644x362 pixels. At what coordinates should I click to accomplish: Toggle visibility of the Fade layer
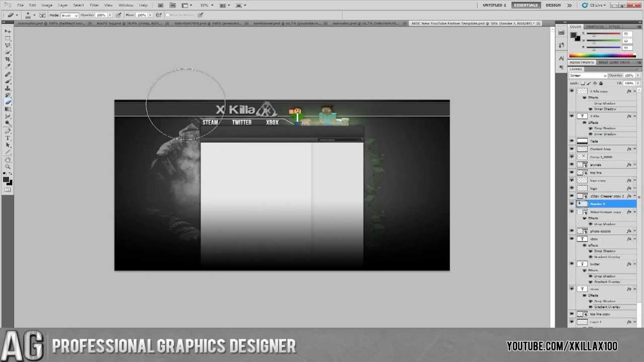(572, 141)
